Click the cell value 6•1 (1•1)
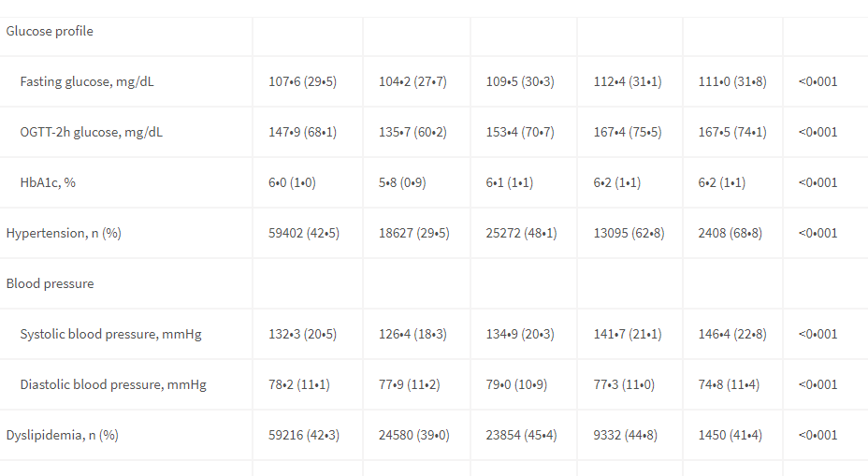The image size is (868, 476). 509,182
